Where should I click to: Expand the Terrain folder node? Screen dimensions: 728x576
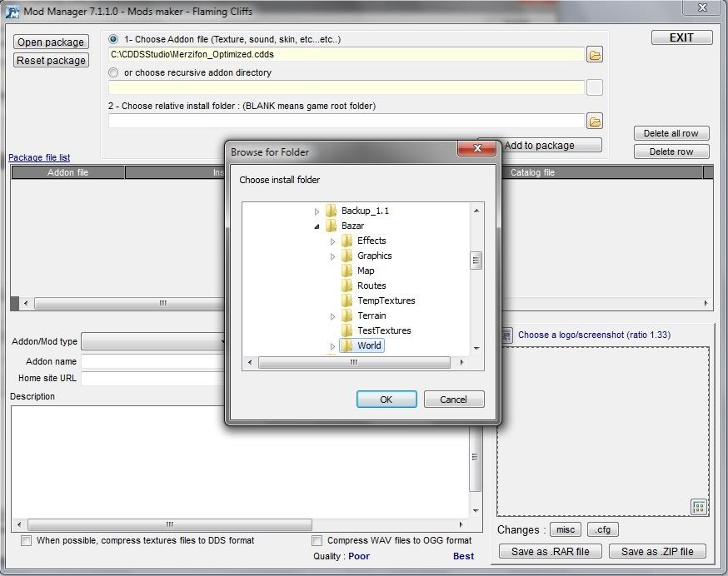pyautogui.click(x=332, y=316)
